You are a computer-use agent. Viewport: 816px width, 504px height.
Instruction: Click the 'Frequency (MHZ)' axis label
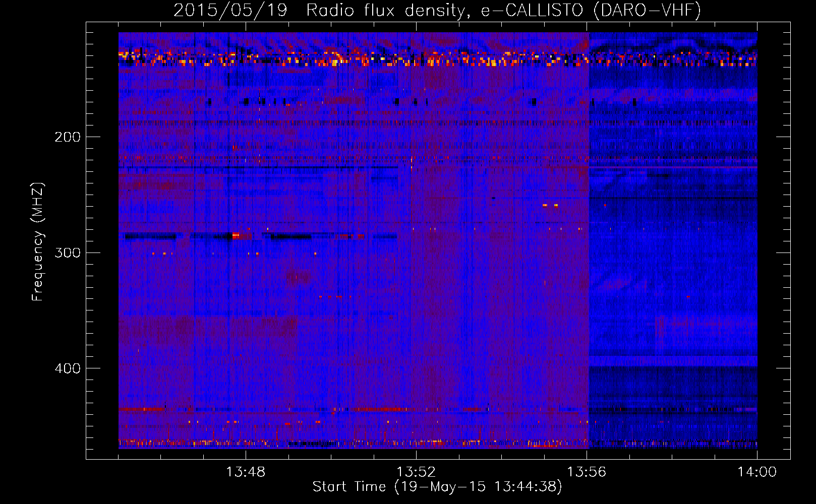point(38,242)
